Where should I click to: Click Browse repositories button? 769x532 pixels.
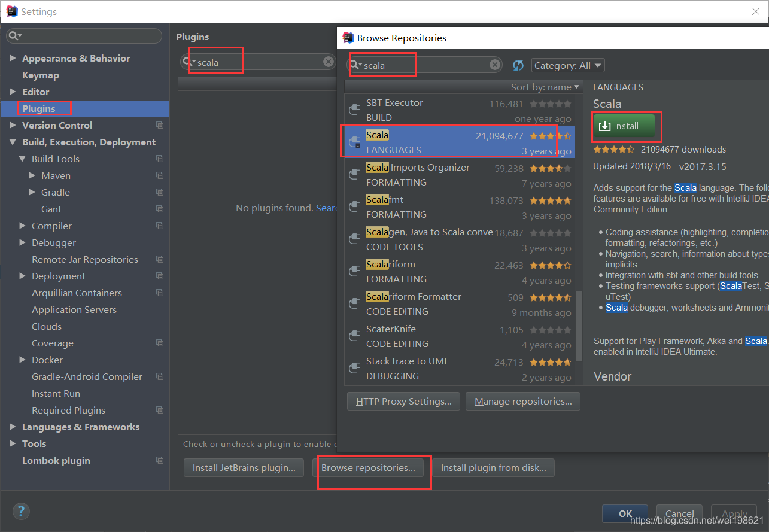[368, 468]
